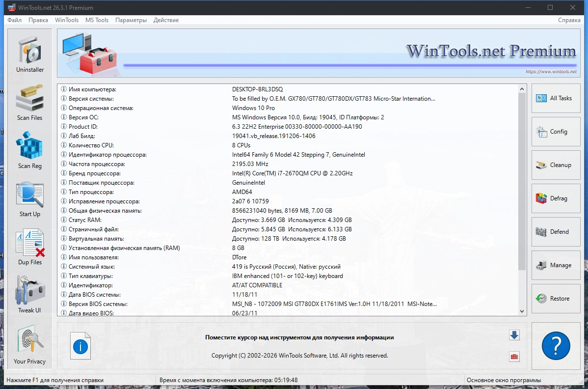The height and width of the screenshot is (389, 588).
Task: Click the uptime status bar entry
Action: click(228, 380)
